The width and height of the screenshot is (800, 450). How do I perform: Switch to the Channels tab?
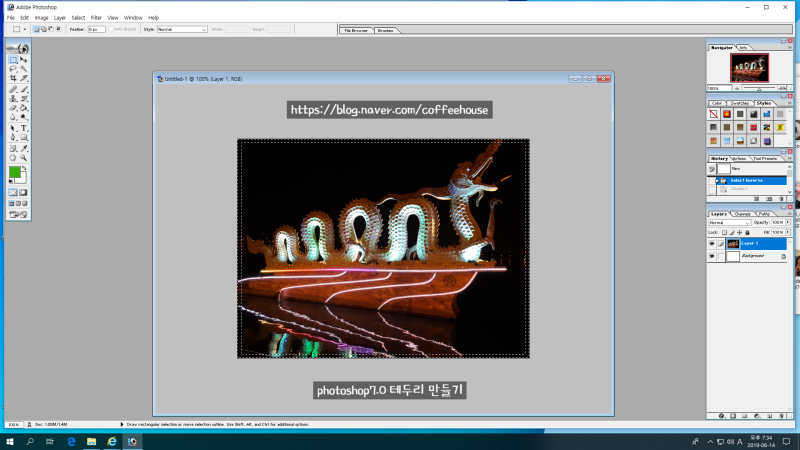pyautogui.click(x=742, y=214)
